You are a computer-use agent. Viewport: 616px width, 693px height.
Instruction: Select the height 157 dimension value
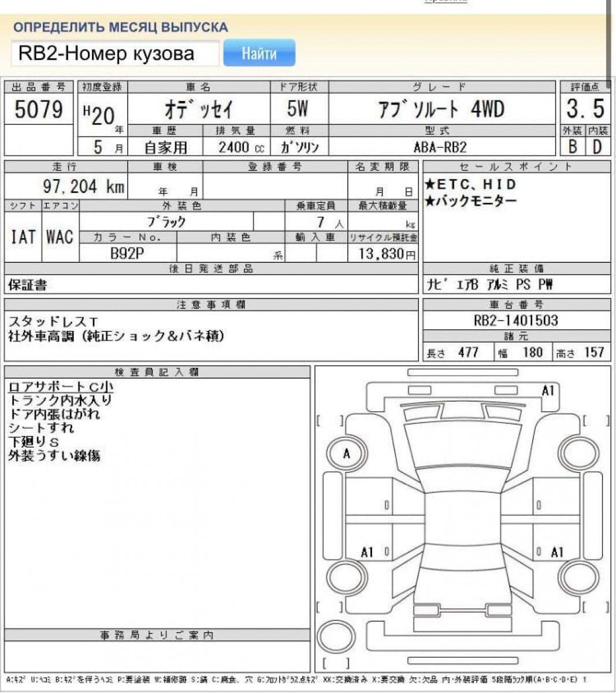point(594,352)
